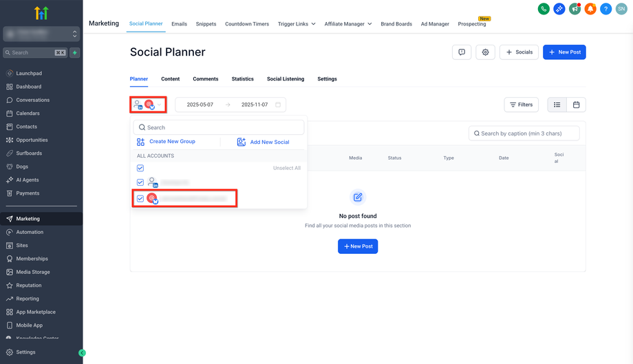Click the green phone dialer icon
The width and height of the screenshot is (633, 364).
544,9
